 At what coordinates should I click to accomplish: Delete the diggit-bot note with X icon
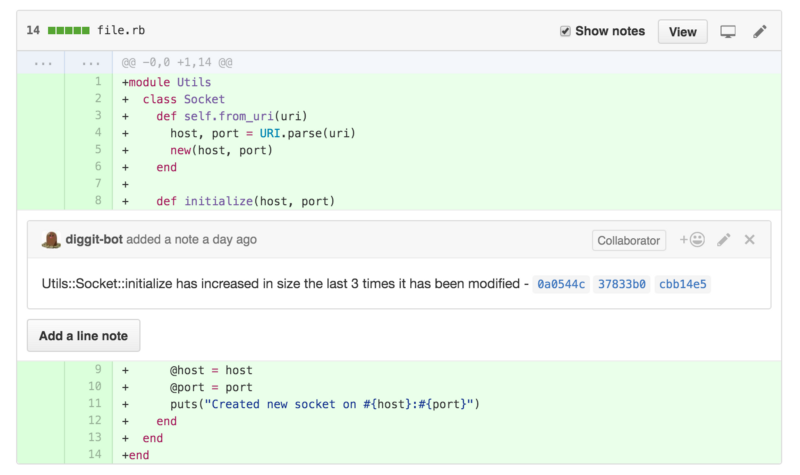point(750,240)
